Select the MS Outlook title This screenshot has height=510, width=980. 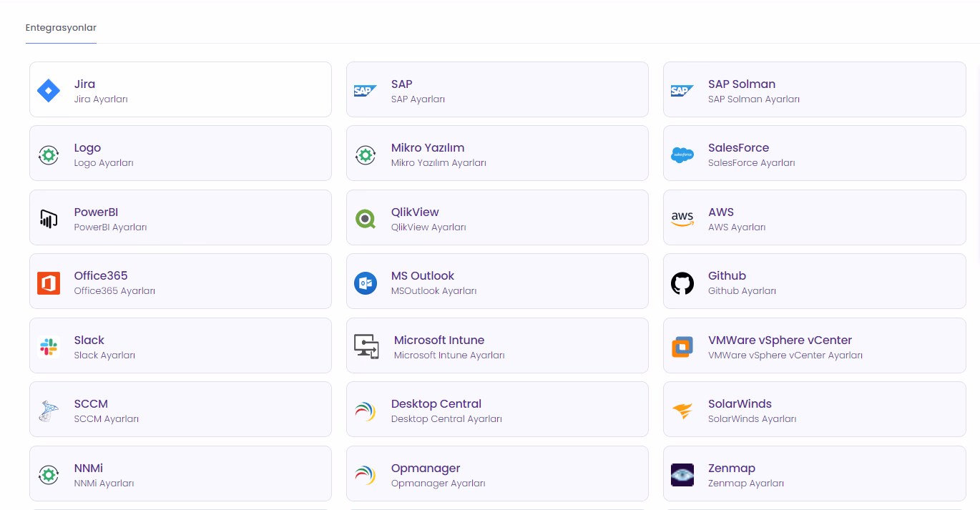tap(423, 275)
